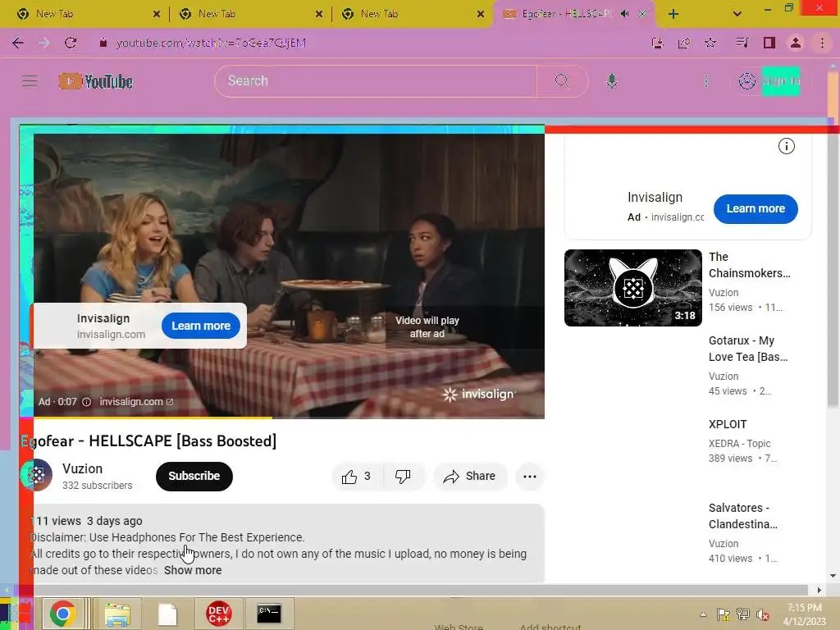The width and height of the screenshot is (840, 630).
Task: Open install/download icon in address bar
Action: click(x=657, y=43)
